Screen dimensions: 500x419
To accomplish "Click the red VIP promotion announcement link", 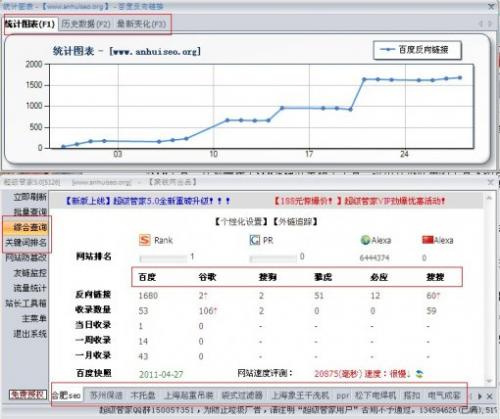I will coord(359,201).
